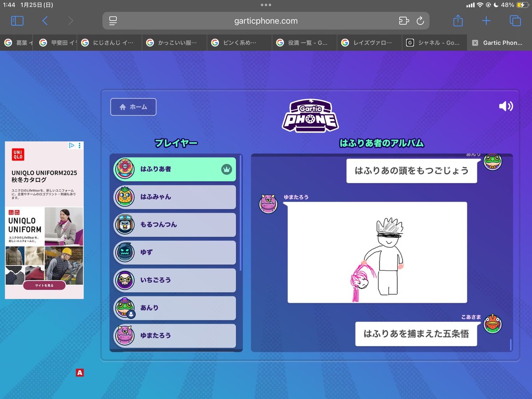Open the Safari share sheet icon
Image resolution: width=532 pixels, height=399 pixels.
coord(458,20)
